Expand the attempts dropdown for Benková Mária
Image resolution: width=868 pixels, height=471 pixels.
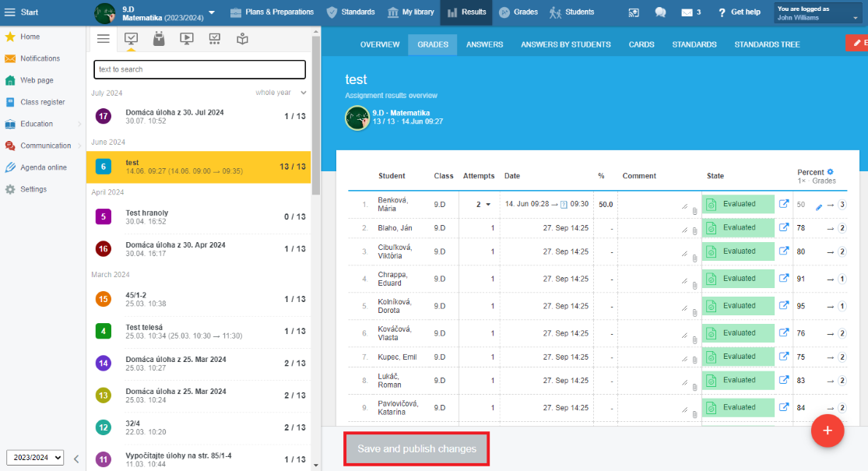(488, 205)
